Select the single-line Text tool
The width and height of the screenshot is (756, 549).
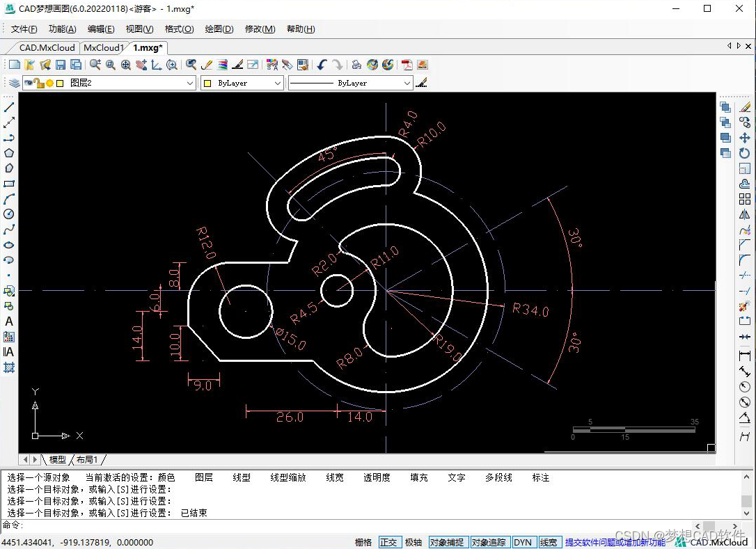8,321
